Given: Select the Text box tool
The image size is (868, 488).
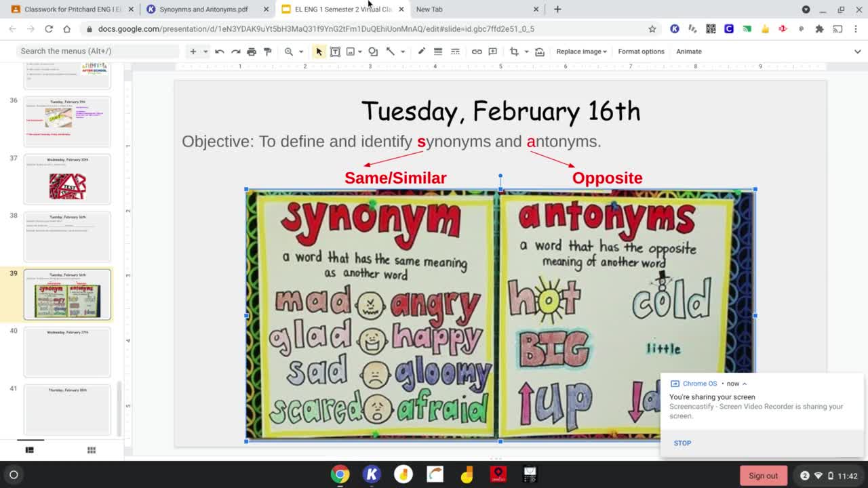Looking at the screenshot, I should 335,52.
